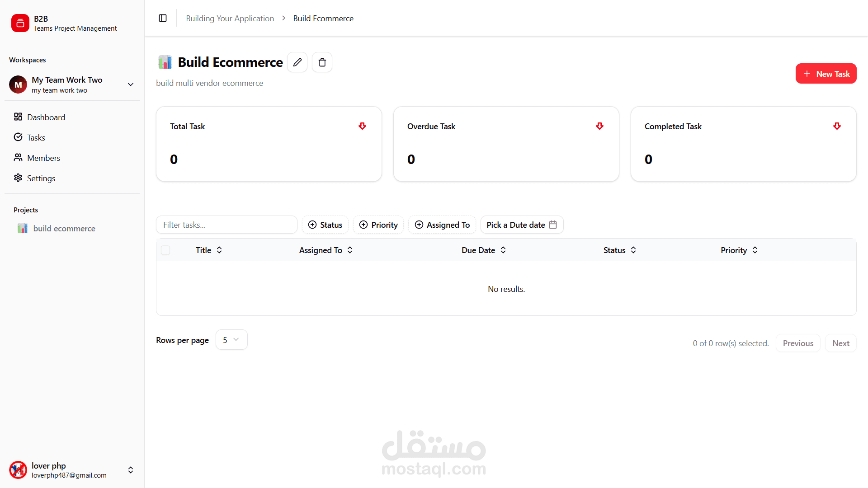This screenshot has width=868, height=488.
Task: Click the pencil edit project icon
Action: coord(297,62)
